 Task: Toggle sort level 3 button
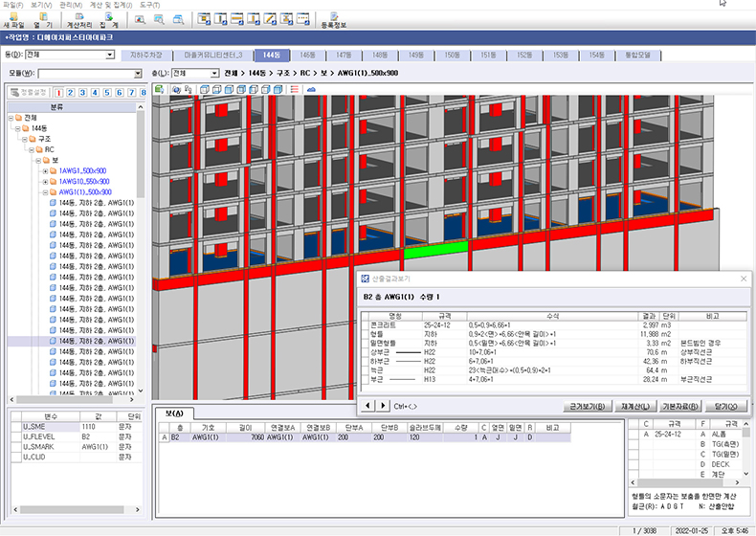83,92
